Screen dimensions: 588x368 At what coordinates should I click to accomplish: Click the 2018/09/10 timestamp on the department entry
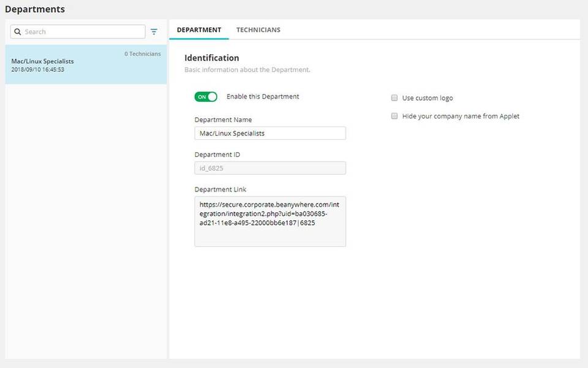[37, 68]
